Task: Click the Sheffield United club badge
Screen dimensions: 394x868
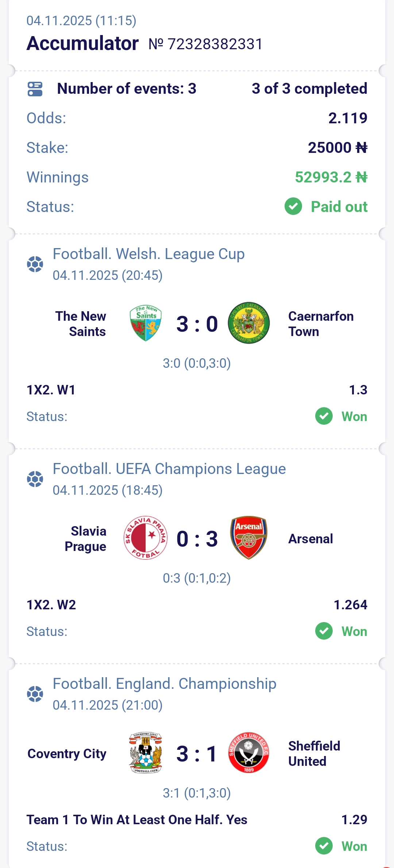Action: [249, 753]
